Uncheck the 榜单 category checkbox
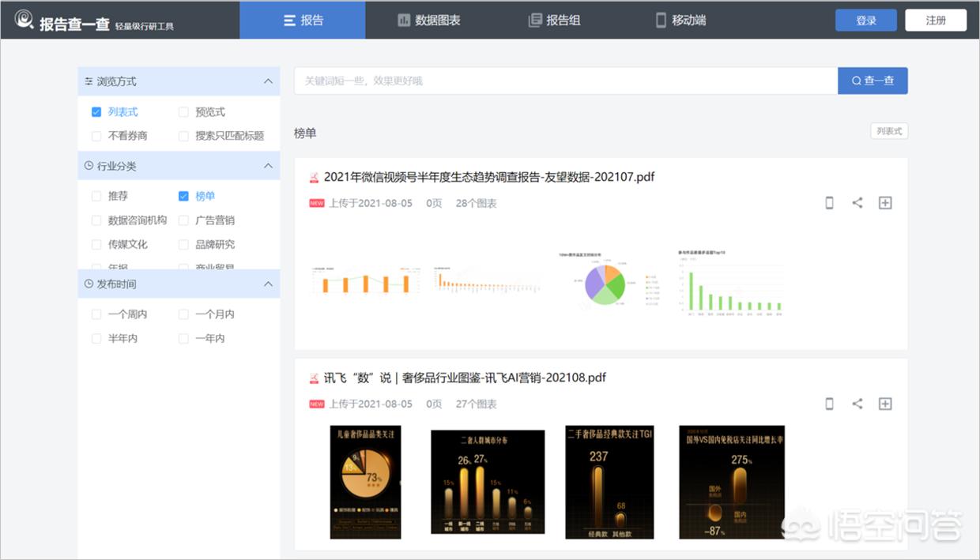980x560 pixels. 183,196
